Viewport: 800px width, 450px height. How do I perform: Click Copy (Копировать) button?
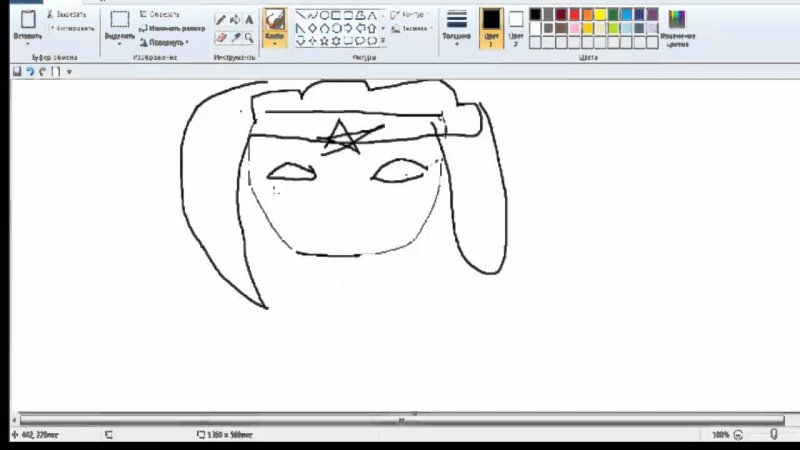pyautogui.click(x=71, y=29)
